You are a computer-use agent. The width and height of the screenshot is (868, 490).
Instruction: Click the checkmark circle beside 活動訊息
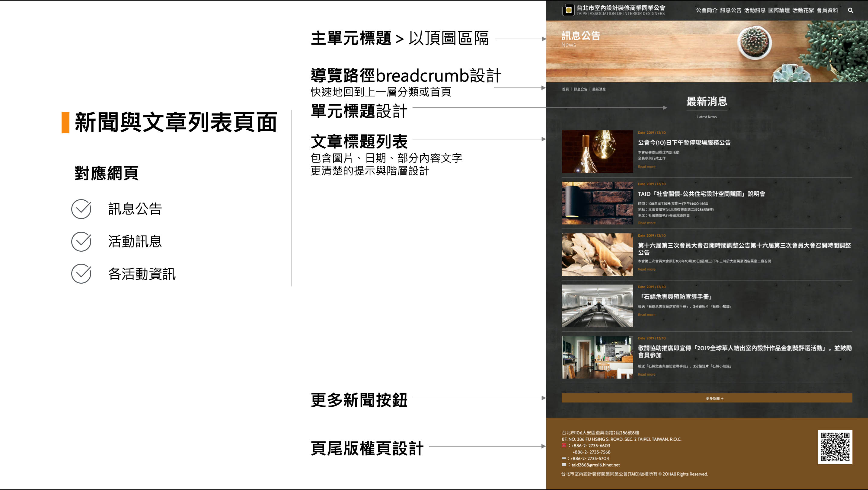pos(81,241)
